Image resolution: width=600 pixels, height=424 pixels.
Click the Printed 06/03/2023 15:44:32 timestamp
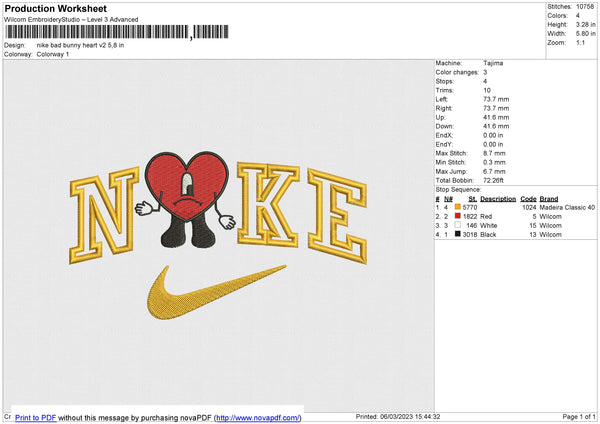tap(398, 416)
